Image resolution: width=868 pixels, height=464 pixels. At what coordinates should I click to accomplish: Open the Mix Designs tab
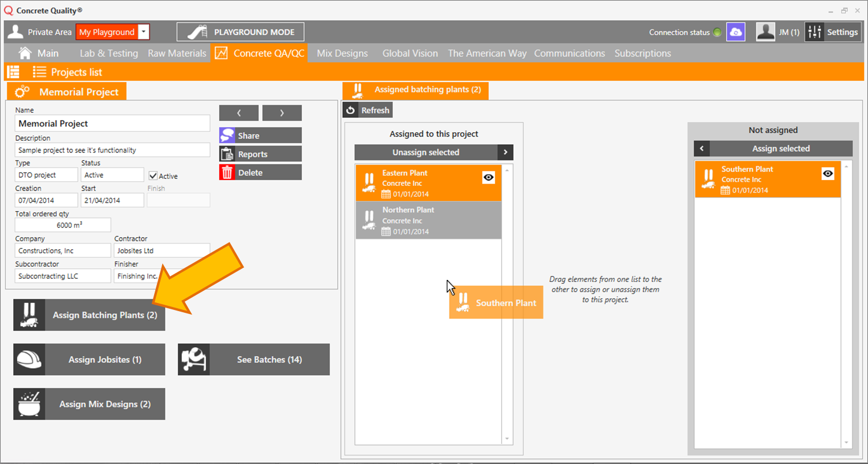(x=342, y=53)
